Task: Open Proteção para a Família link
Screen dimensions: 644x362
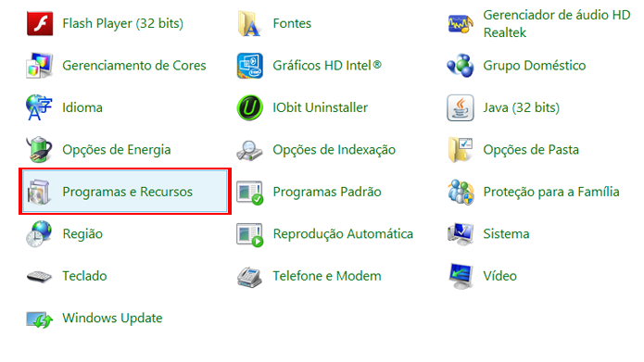Action: (x=551, y=192)
